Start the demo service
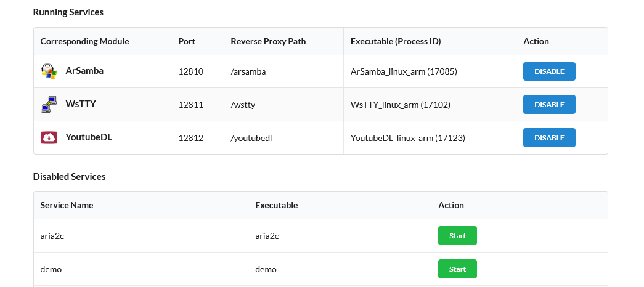Image resolution: width=644 pixels, height=287 pixels. pyautogui.click(x=457, y=269)
